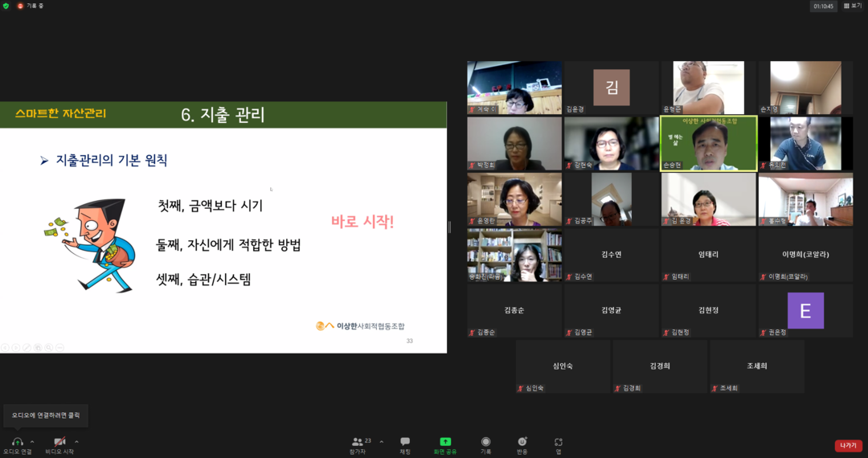The width and height of the screenshot is (868, 458).
Task: Select the 김종순 participant tile
Action: (514, 311)
